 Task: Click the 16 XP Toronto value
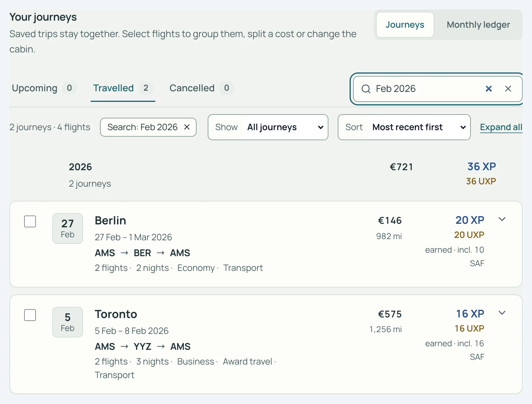click(x=470, y=314)
